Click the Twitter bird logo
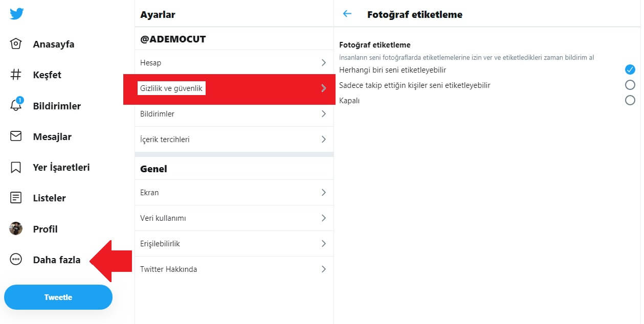The height and width of the screenshot is (324, 644). pos(16,13)
